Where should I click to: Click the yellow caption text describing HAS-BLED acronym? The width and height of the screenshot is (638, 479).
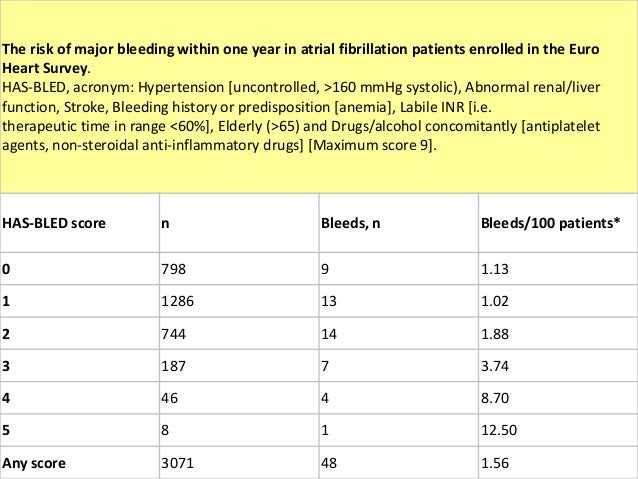[301, 116]
